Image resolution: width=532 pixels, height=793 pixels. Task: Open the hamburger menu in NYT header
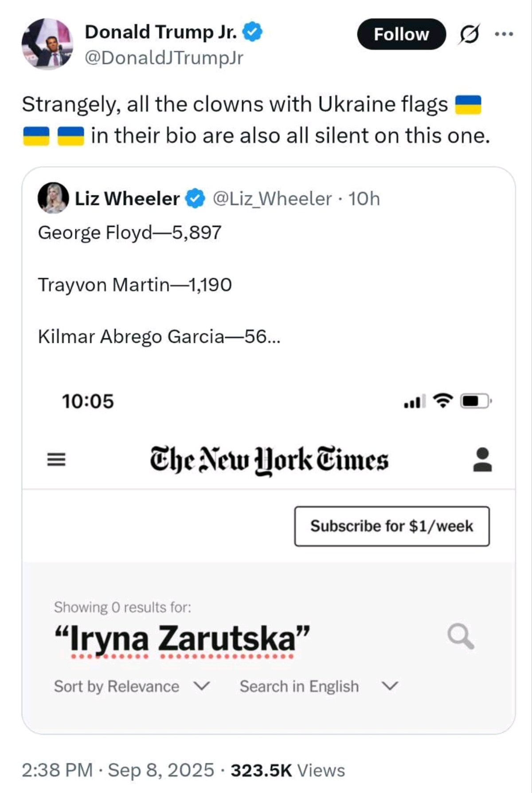coord(56,459)
